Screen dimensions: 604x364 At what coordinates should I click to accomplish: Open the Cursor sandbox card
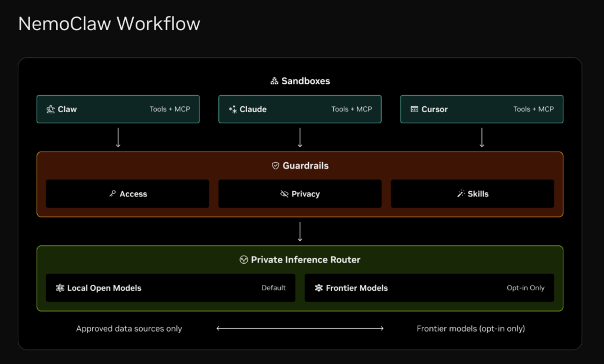coord(482,109)
